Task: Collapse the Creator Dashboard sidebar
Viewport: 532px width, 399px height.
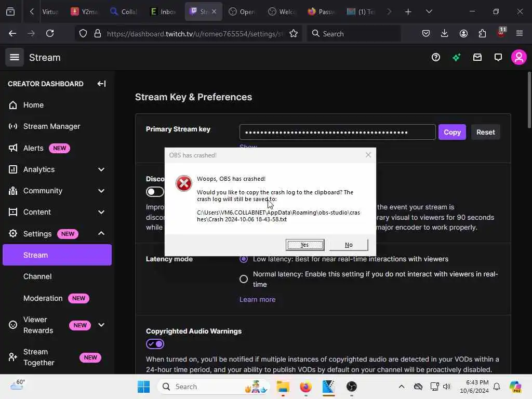Action: pyautogui.click(x=101, y=84)
